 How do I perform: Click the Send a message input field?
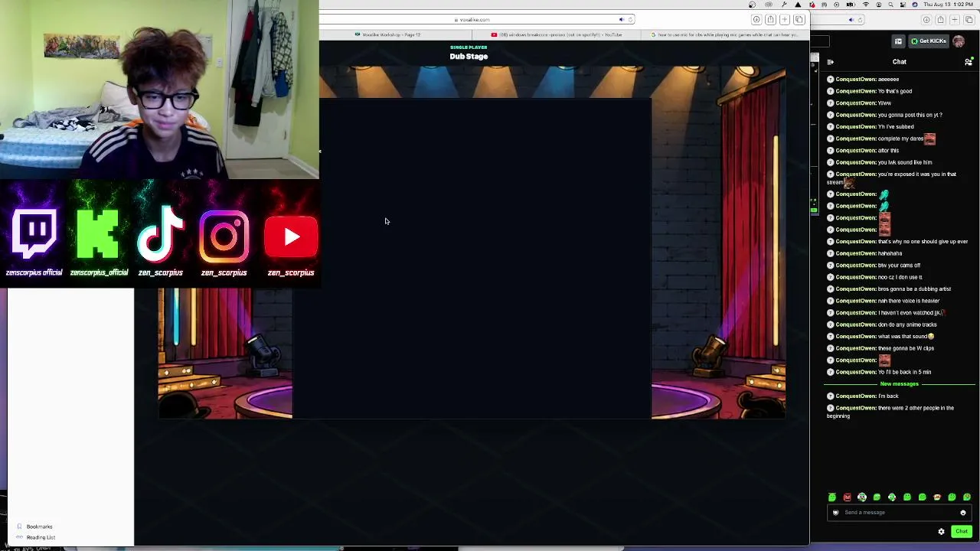tap(900, 513)
